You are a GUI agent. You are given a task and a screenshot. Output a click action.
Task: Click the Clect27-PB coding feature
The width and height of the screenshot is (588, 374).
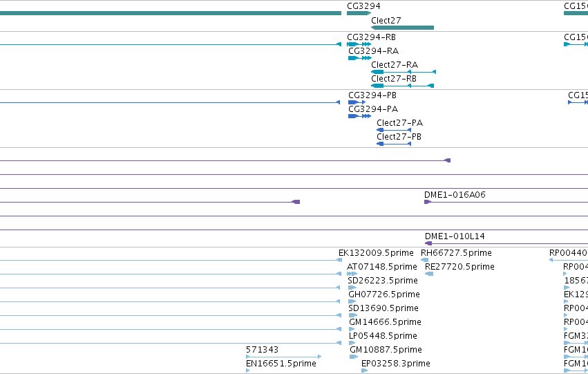coord(394,144)
